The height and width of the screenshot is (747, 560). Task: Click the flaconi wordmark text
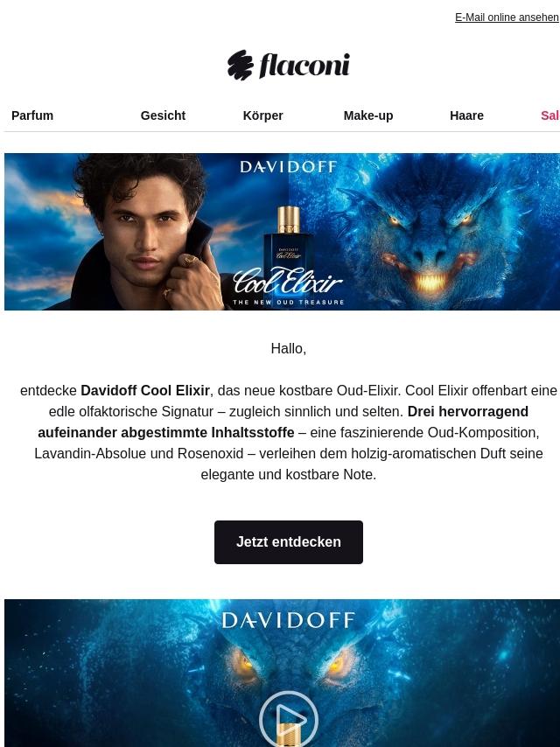coord(304,65)
